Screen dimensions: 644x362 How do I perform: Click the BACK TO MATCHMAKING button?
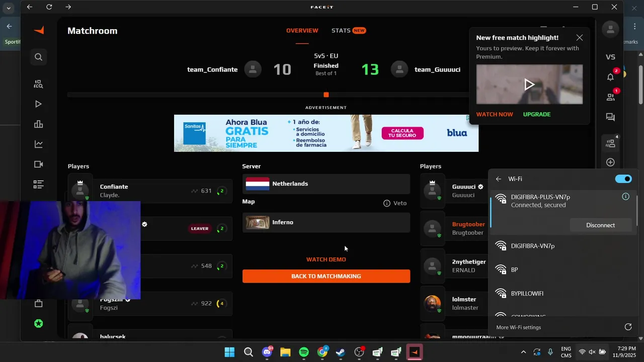326,276
